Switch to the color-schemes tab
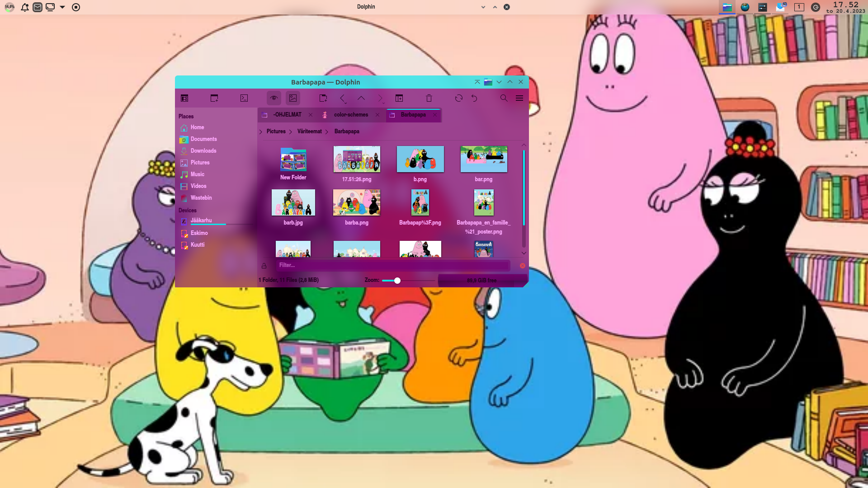The height and width of the screenshot is (488, 868). pos(351,115)
